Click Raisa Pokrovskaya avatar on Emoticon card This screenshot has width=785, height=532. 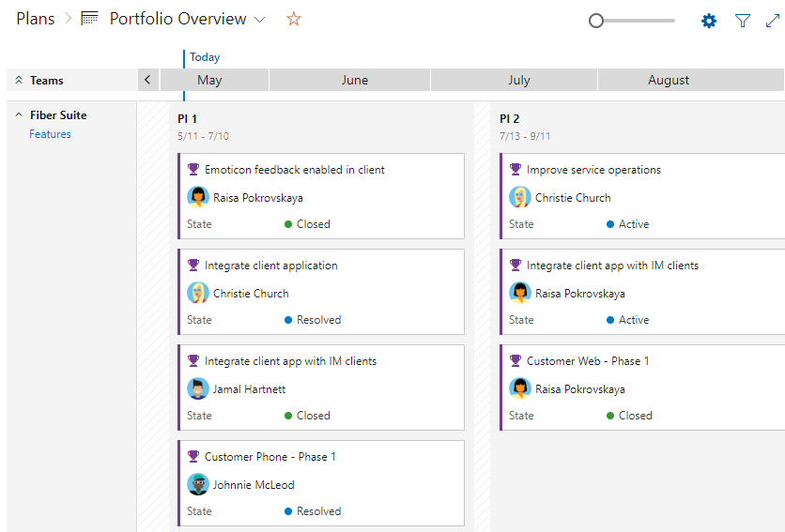(x=198, y=197)
